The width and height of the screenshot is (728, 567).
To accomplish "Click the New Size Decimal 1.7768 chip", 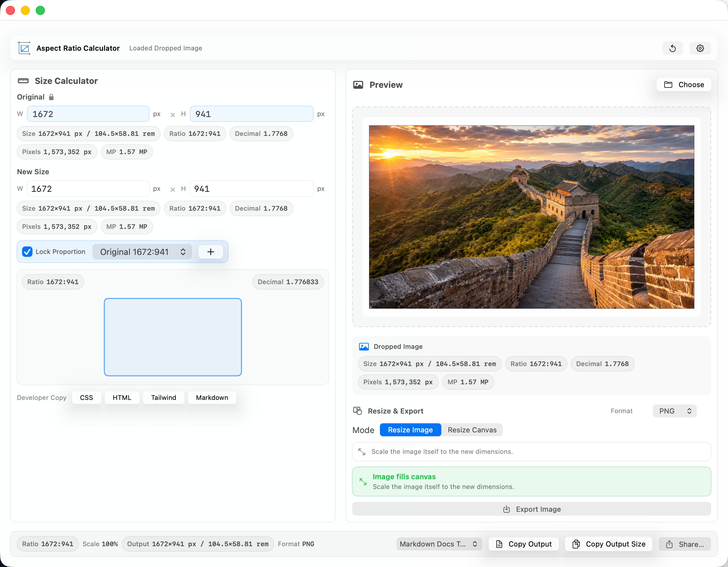I will [x=261, y=208].
